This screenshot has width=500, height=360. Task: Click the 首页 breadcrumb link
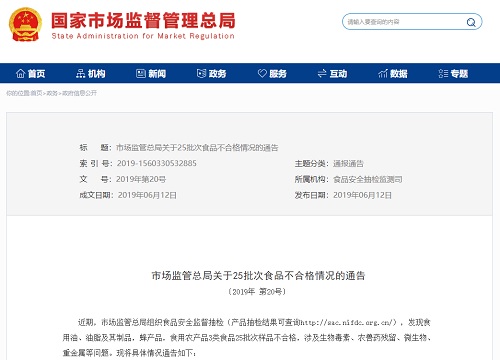pyautogui.click(x=36, y=93)
